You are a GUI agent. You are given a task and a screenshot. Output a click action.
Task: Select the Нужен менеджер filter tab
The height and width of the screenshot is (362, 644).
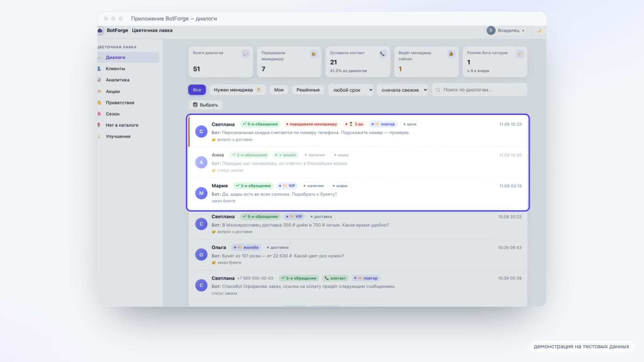[x=237, y=90]
